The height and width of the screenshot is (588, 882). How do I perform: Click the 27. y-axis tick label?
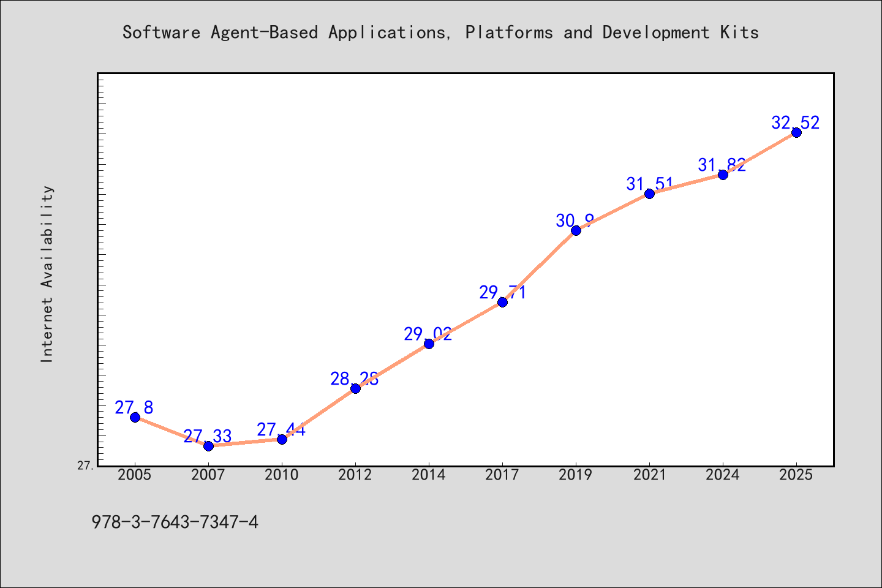(x=86, y=466)
